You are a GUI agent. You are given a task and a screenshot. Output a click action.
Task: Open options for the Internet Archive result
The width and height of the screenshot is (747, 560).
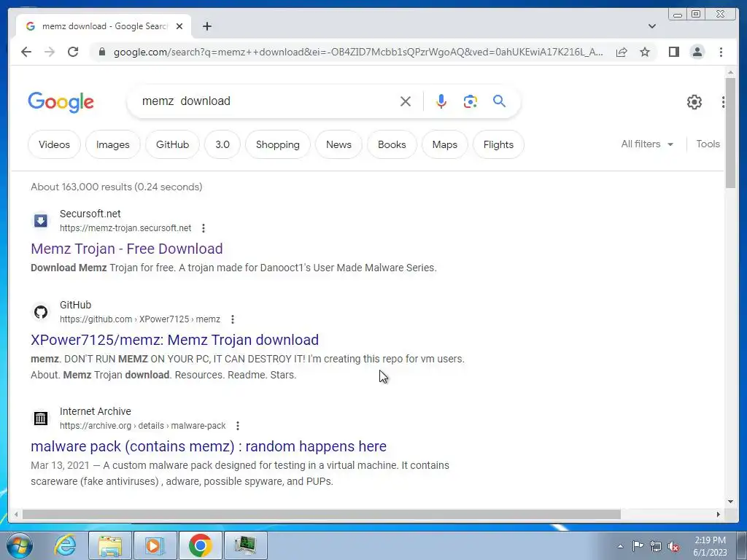pyautogui.click(x=238, y=426)
